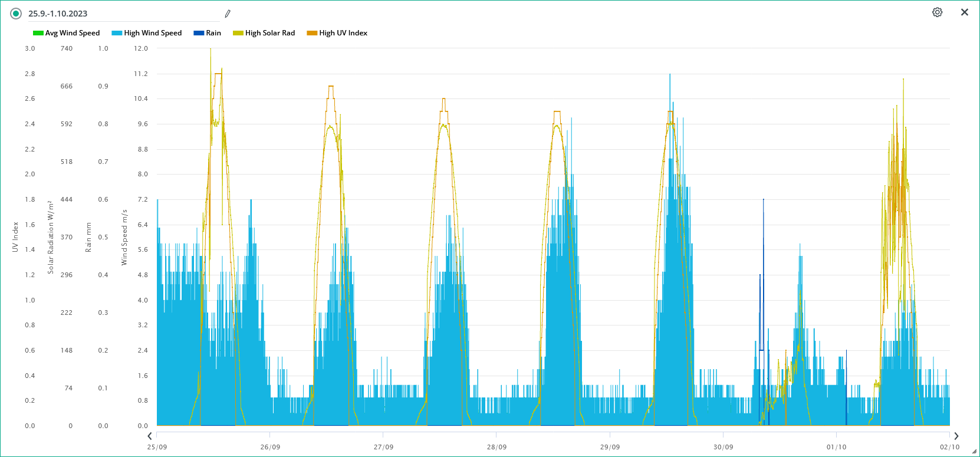
Task: Click the pencil edit title icon
Action: [x=228, y=14]
